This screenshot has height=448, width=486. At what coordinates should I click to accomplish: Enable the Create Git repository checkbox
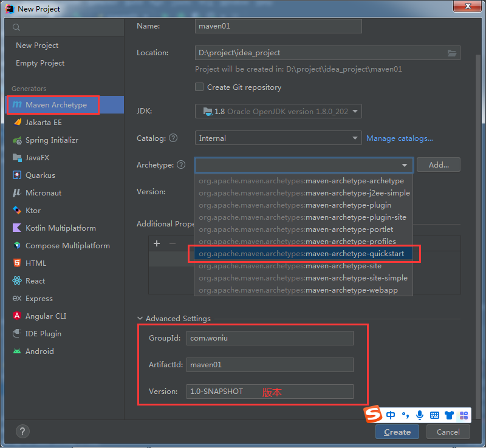[x=199, y=87]
